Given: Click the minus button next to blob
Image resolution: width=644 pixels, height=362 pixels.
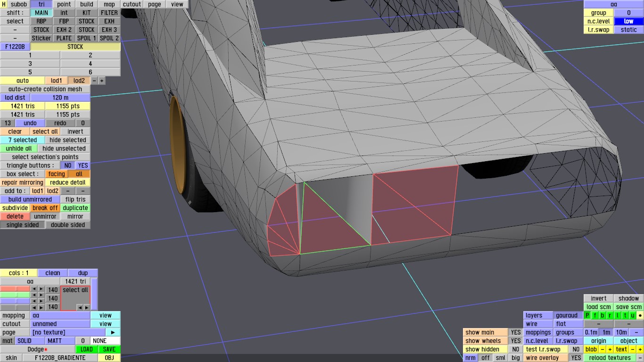Looking at the screenshot, I should pos(603,349).
